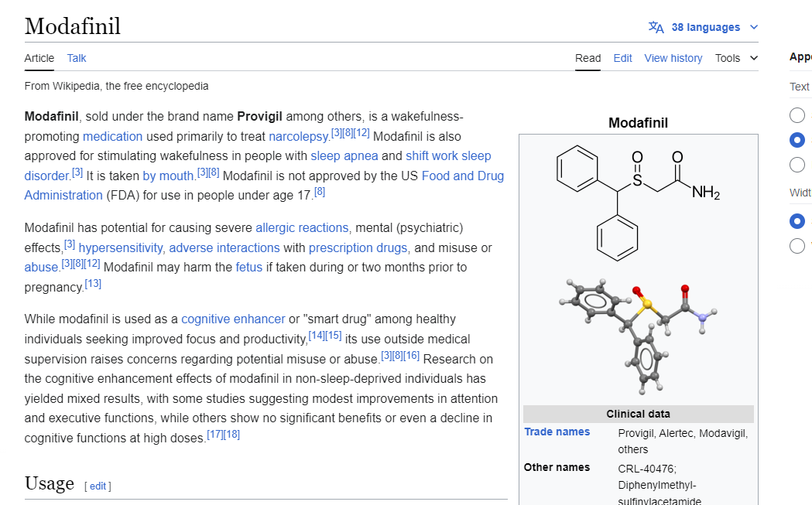
Task: Open the shift work sleep disorder link
Action: point(448,156)
